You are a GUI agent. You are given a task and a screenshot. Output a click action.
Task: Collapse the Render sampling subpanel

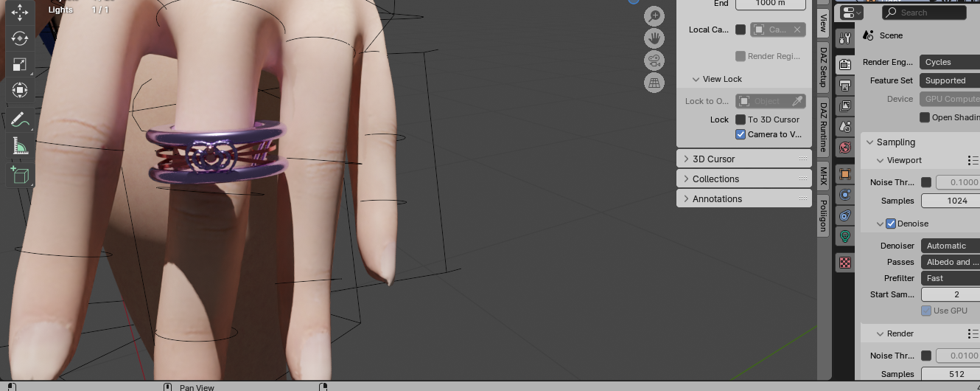click(x=881, y=333)
